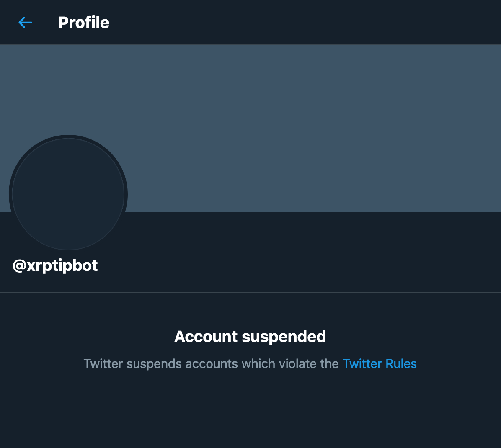Click the word "suspends" in the gray text
The width and height of the screenshot is (501, 448).
154,364
